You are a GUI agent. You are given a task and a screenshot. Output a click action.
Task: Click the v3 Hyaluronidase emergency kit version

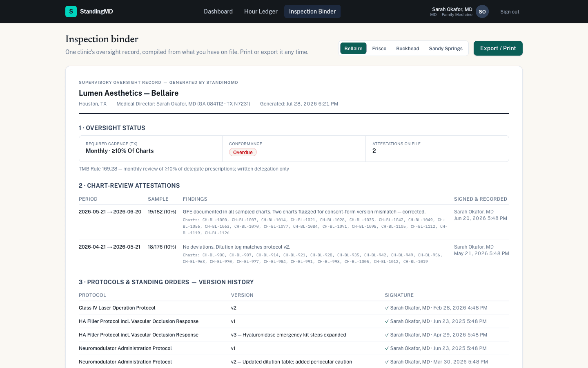(x=288, y=335)
